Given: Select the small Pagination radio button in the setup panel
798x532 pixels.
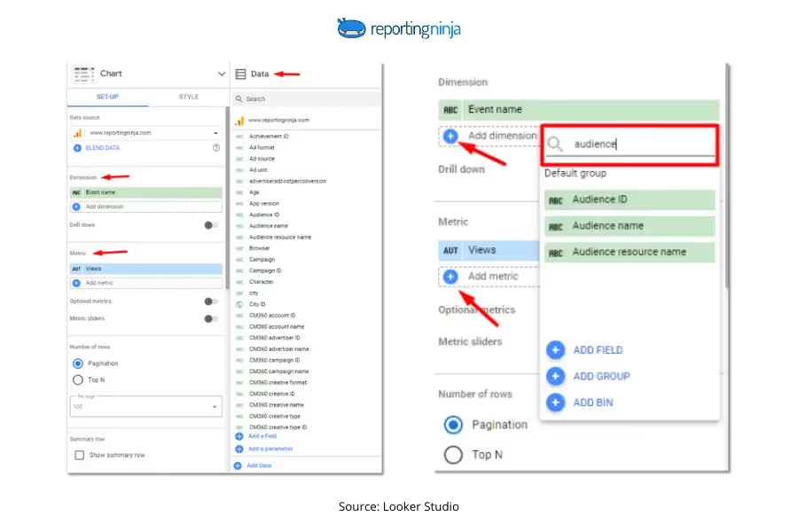Looking at the screenshot, I should [x=78, y=364].
